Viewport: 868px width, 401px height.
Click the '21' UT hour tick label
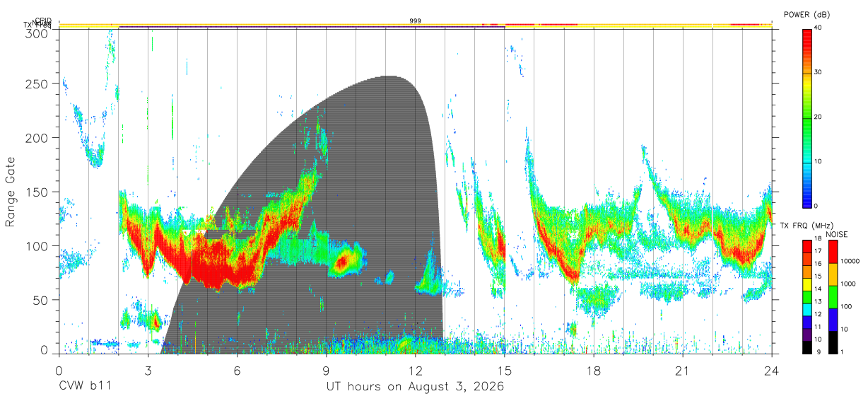pyautogui.click(x=682, y=370)
